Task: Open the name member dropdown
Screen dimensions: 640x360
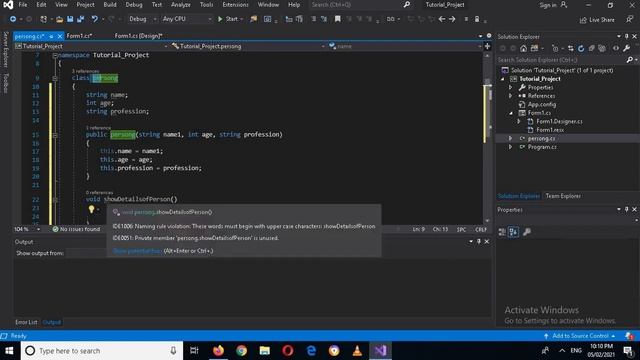Action: coord(405,46)
